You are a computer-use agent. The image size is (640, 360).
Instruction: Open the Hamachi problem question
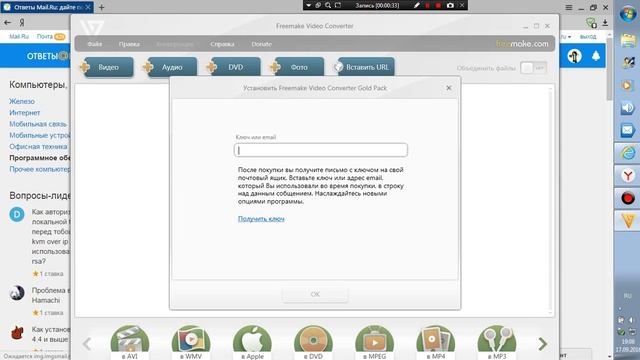tap(51, 295)
